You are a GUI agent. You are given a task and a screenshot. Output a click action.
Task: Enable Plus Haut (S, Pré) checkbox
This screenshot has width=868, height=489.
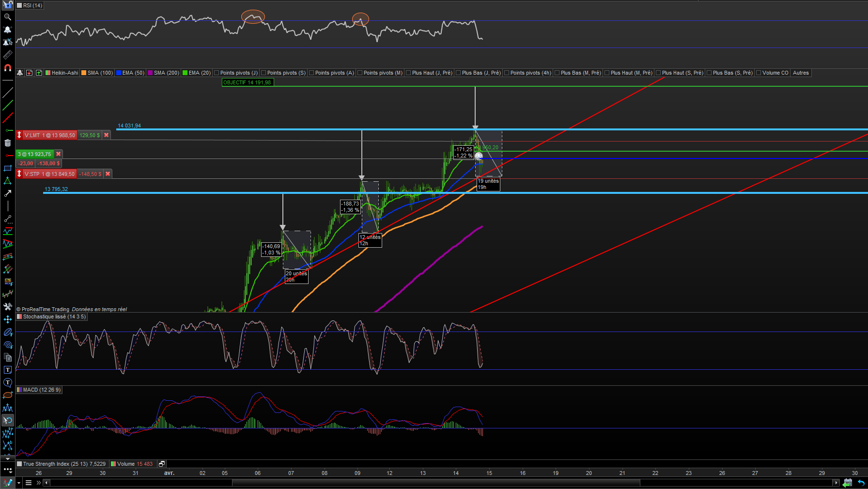(x=658, y=73)
